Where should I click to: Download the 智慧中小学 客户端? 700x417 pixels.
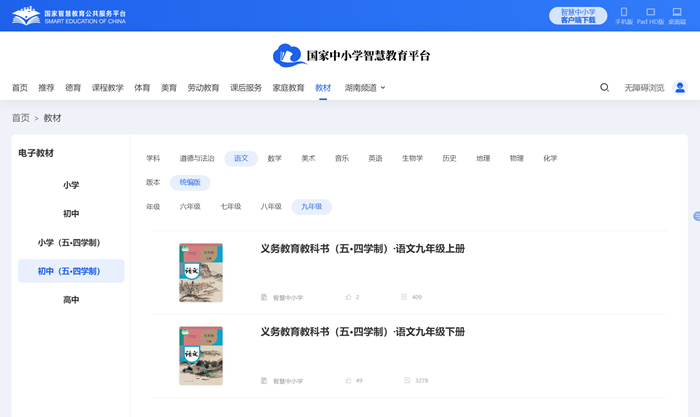(x=578, y=16)
